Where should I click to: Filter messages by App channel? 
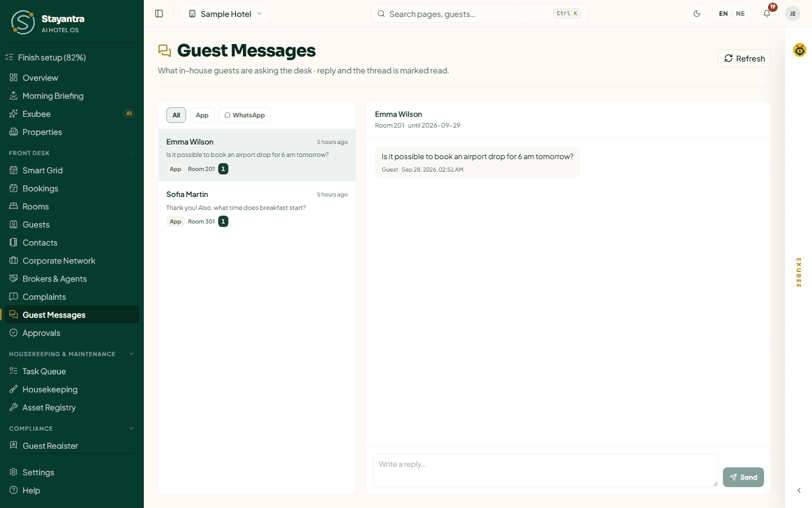(202, 115)
